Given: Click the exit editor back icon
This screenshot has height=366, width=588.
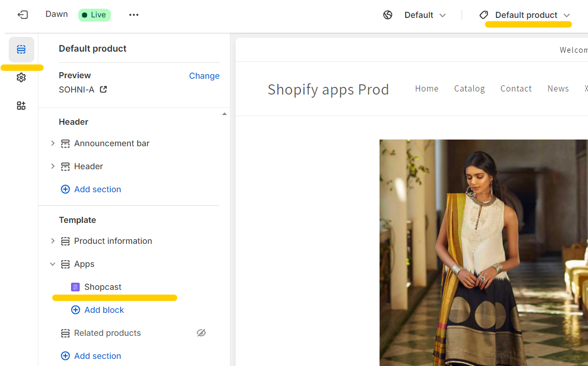Looking at the screenshot, I should point(22,15).
